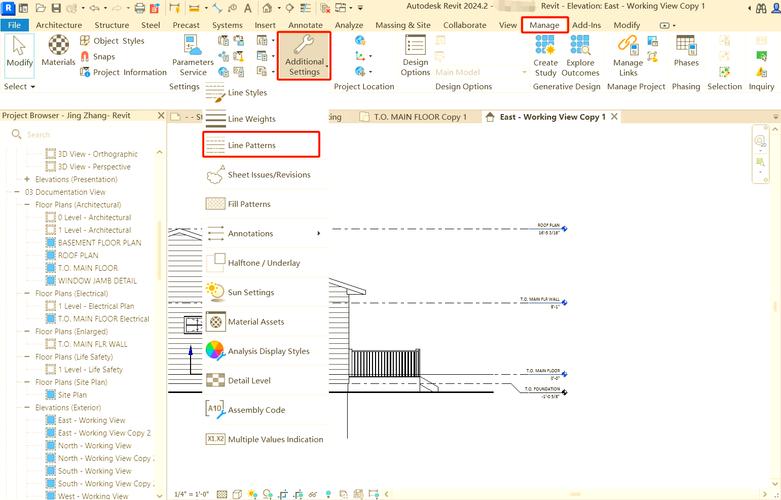Open Analysis Display Styles color wheel entry

pos(268,351)
